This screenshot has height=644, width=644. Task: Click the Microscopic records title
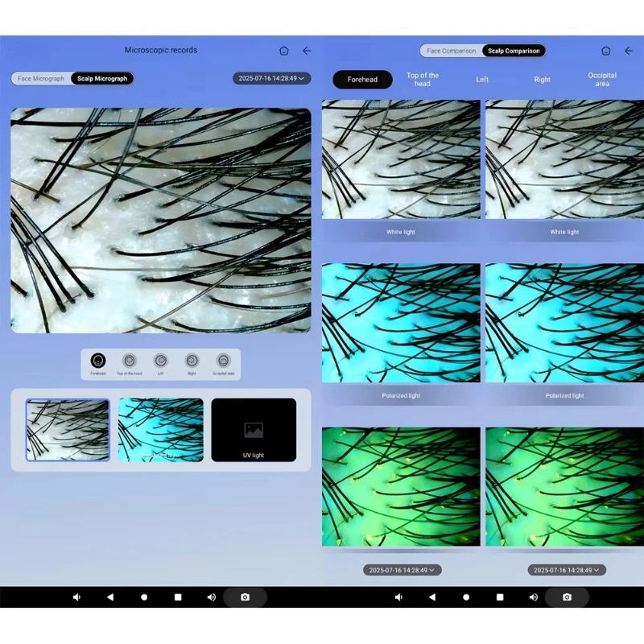click(161, 50)
